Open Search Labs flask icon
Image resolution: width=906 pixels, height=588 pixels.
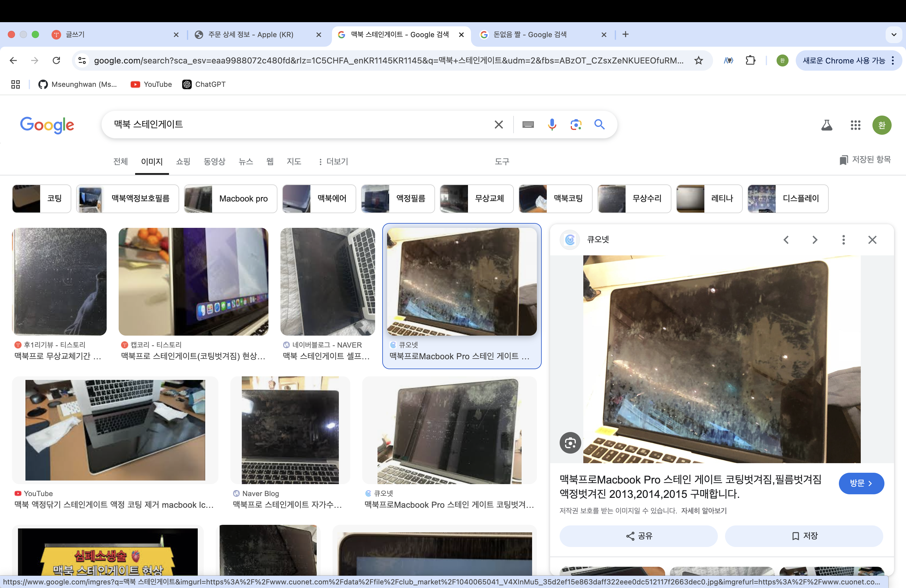click(826, 125)
